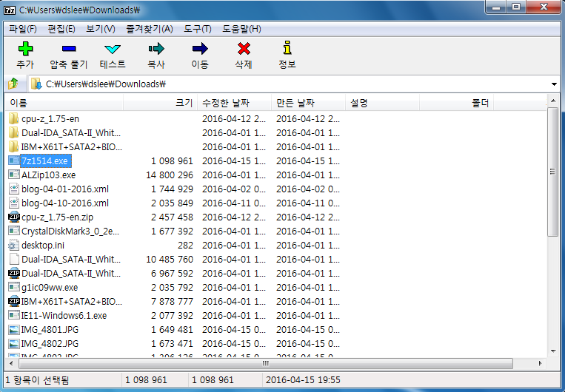565x392 pixels.
Task: Click the address bar path field
Action: click(x=289, y=84)
